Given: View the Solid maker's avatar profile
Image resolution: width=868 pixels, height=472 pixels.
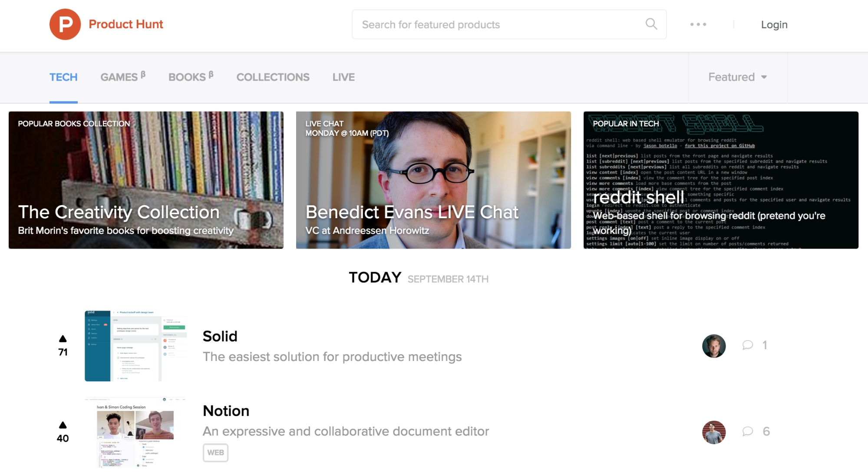Looking at the screenshot, I should click(x=713, y=346).
